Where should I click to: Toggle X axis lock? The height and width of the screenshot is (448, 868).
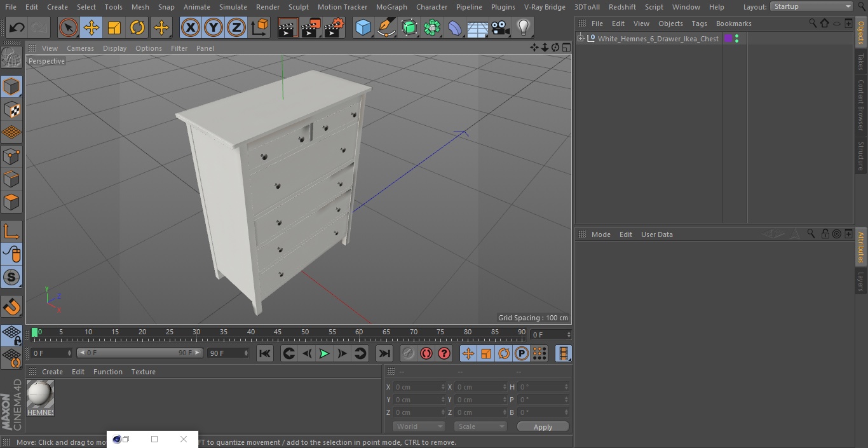190,28
